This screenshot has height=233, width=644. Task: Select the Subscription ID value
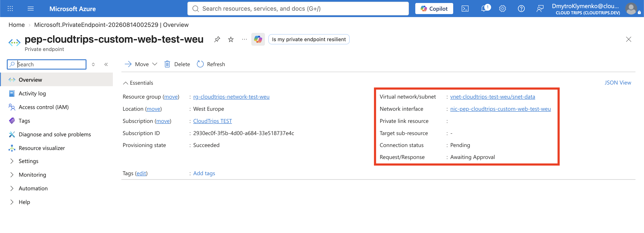tap(243, 133)
